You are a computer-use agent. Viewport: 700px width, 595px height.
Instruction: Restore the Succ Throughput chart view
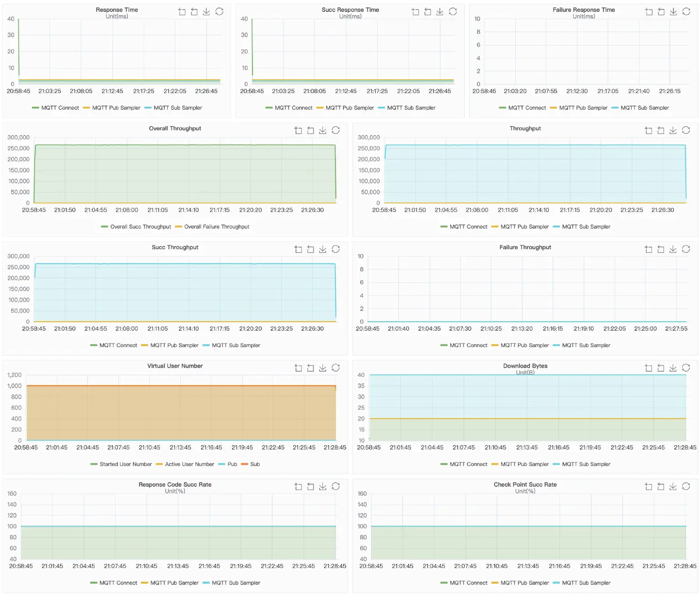point(335,249)
